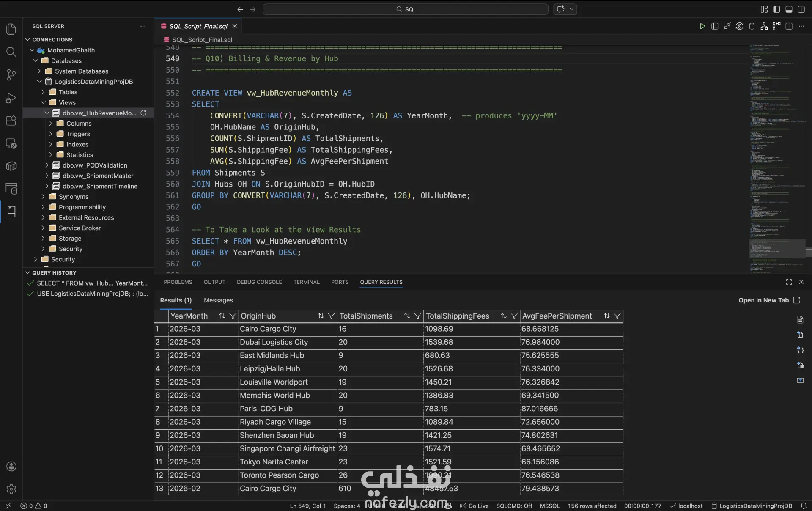Image resolution: width=812 pixels, height=511 pixels.
Task: Open Customize Layout in the title bar
Action: point(764,9)
